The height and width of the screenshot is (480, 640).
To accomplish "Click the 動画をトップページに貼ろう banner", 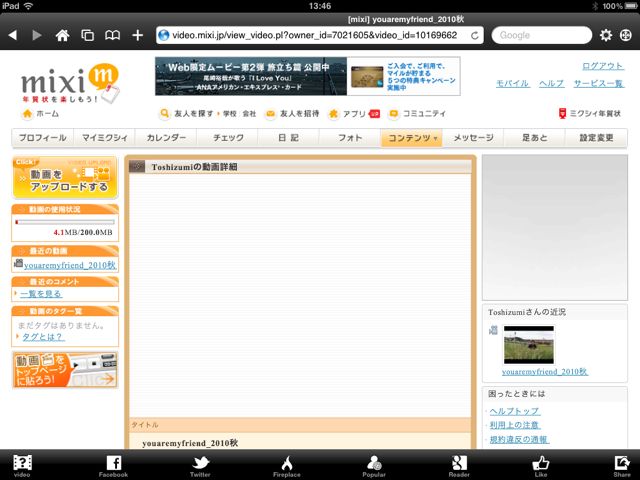I will click(x=65, y=370).
